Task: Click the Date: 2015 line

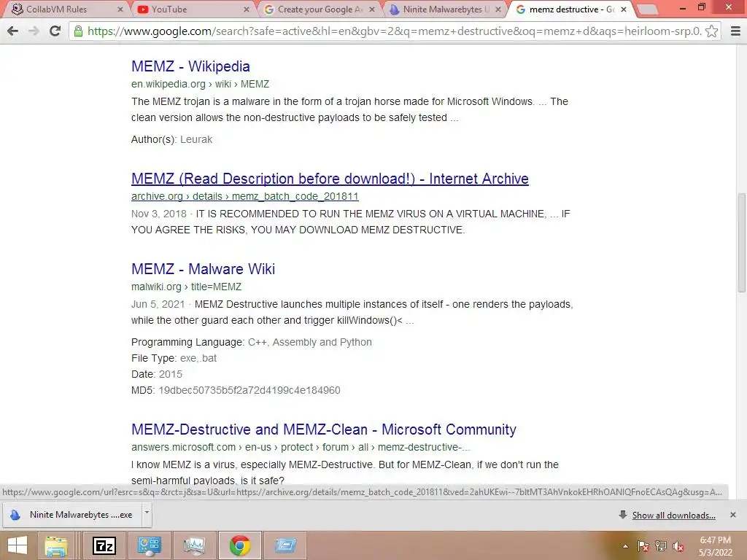Action: (x=157, y=374)
